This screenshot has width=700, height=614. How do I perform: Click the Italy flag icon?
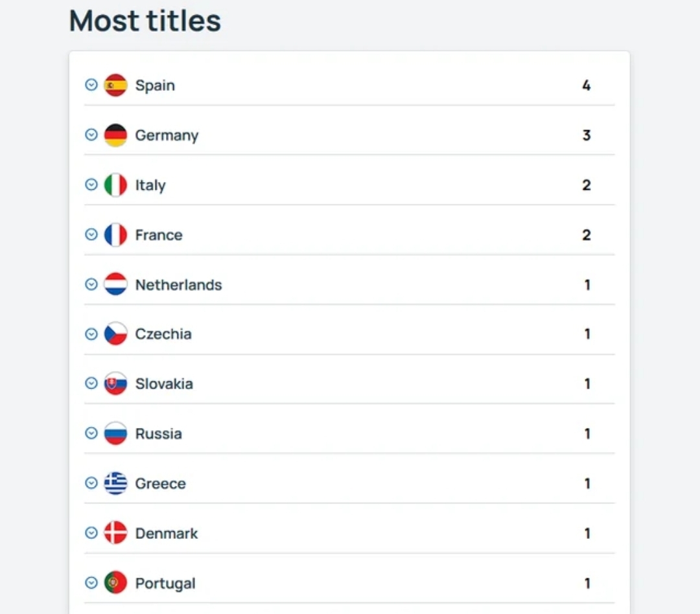pyautogui.click(x=115, y=185)
